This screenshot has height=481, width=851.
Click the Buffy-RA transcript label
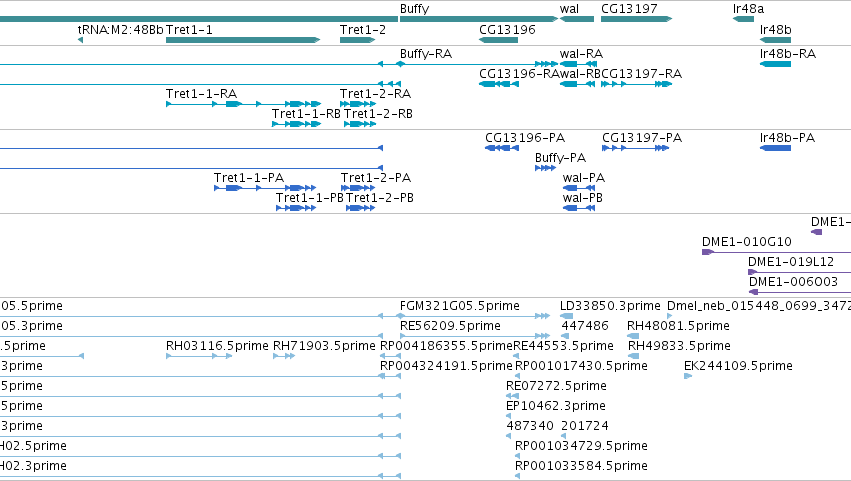[x=426, y=54]
